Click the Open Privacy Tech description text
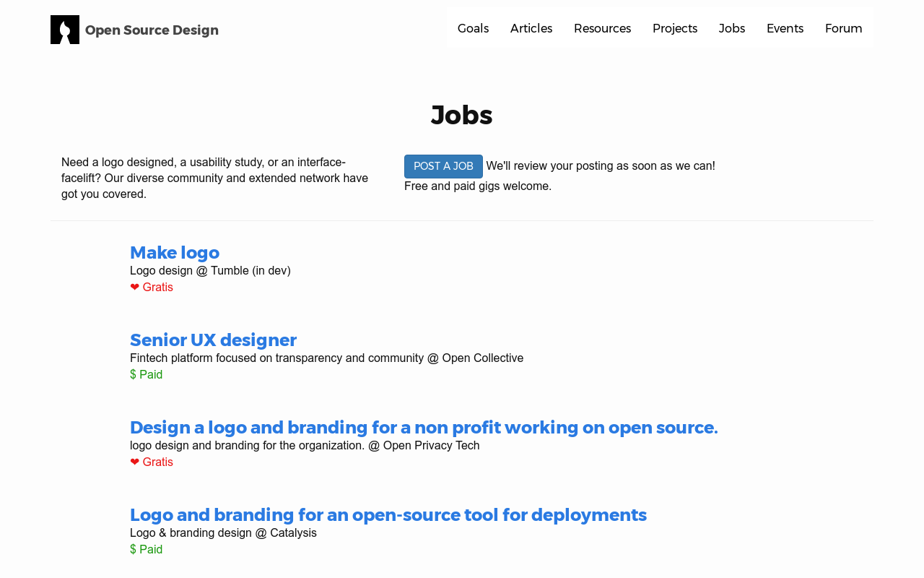This screenshot has width=924, height=578. click(305, 446)
